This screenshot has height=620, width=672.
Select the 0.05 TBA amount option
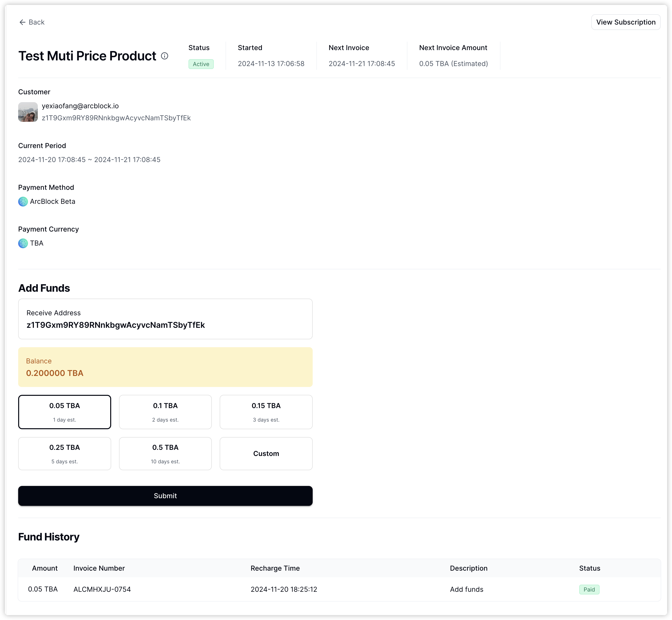64,412
